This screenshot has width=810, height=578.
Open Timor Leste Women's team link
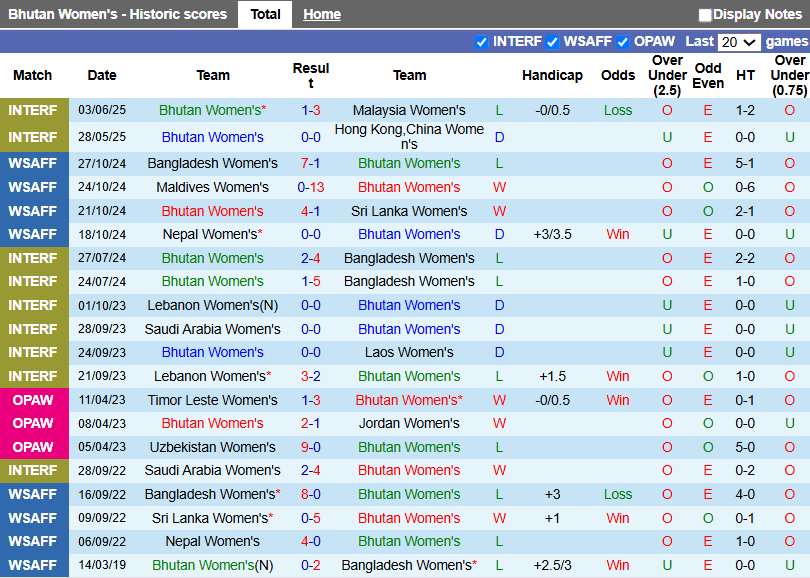point(212,400)
